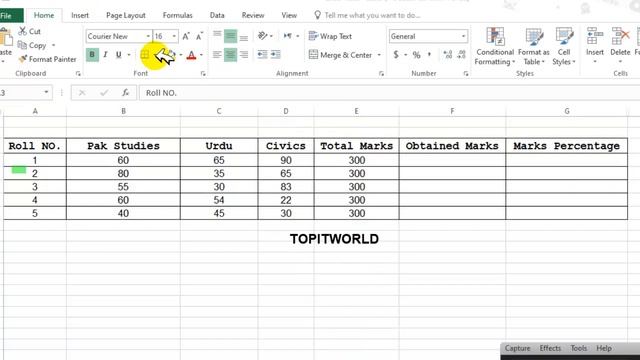Screen dimensions: 640x360
Task: Open Number dialog launcher
Action: (x=466, y=74)
